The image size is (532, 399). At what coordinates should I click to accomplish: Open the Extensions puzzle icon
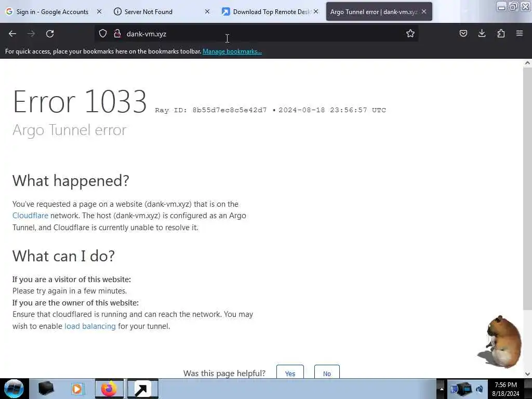[x=501, y=33]
